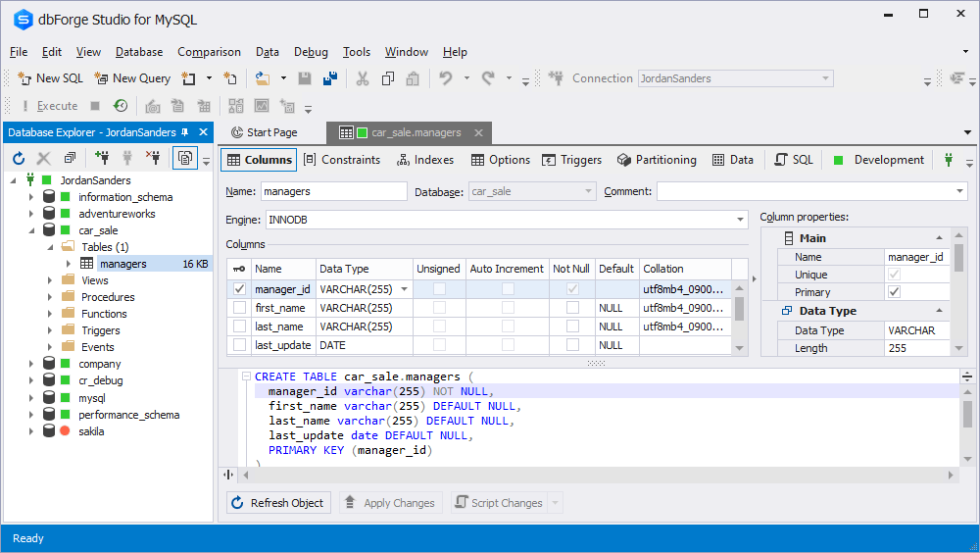
Task: Close the Database Explorer panel
Action: [x=203, y=132]
